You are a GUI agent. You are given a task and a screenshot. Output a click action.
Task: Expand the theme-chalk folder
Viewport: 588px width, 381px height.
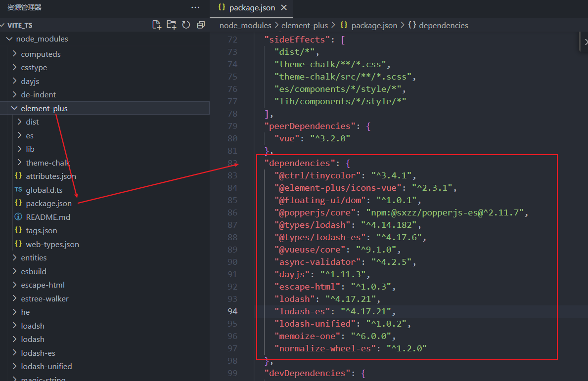click(47, 163)
